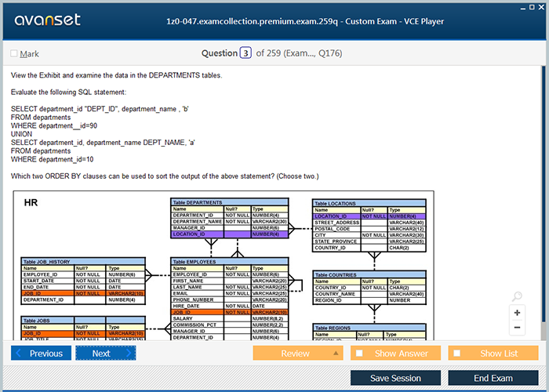Click the Review arrow indicator
Viewport: 549px width, 392px height.
(336, 353)
